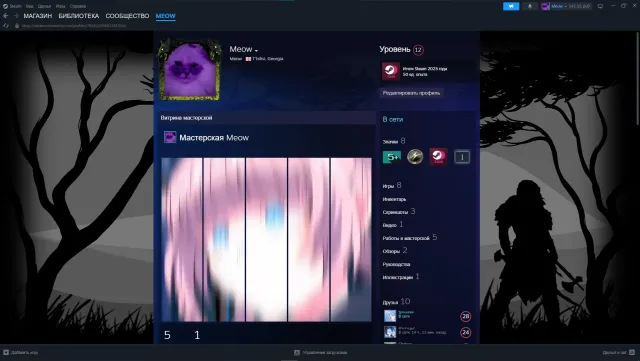Viewport: 640px width, 361px height.
Task: Go forward with the right arrow
Action: [16, 16]
